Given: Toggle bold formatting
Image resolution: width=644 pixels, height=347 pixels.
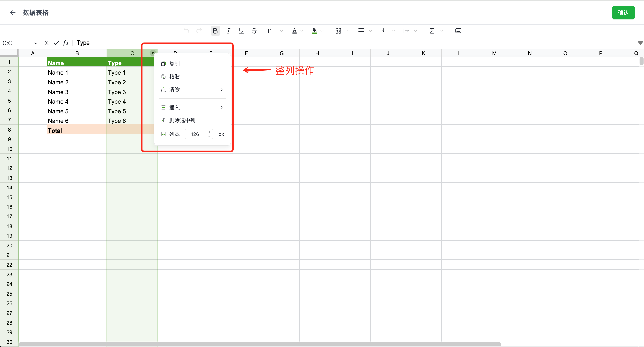Looking at the screenshot, I should click(215, 31).
